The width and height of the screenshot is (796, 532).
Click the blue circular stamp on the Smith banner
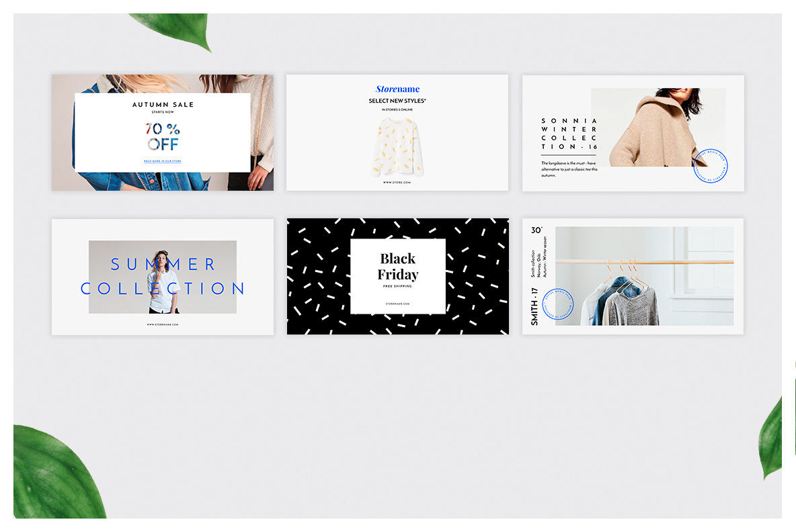[557, 304]
